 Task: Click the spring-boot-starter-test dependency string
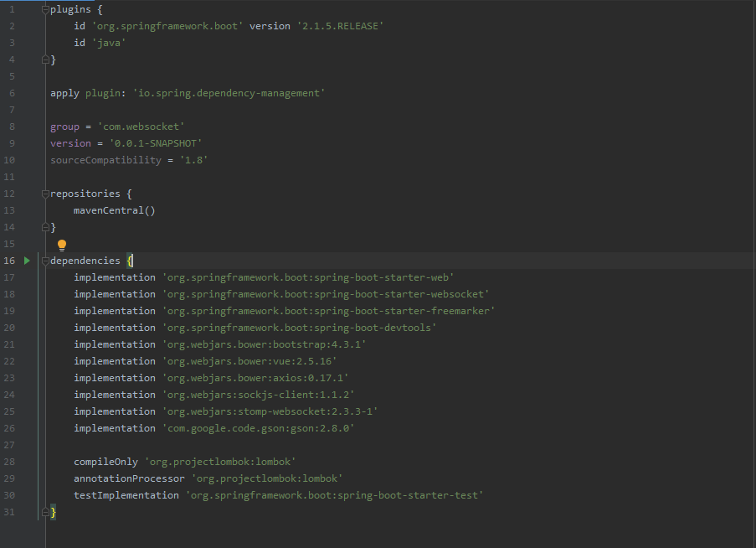(x=334, y=495)
